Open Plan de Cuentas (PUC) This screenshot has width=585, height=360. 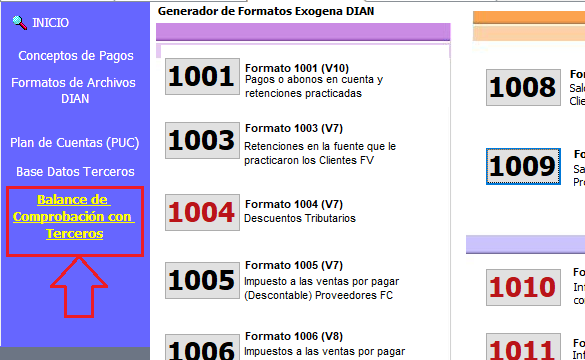point(75,143)
